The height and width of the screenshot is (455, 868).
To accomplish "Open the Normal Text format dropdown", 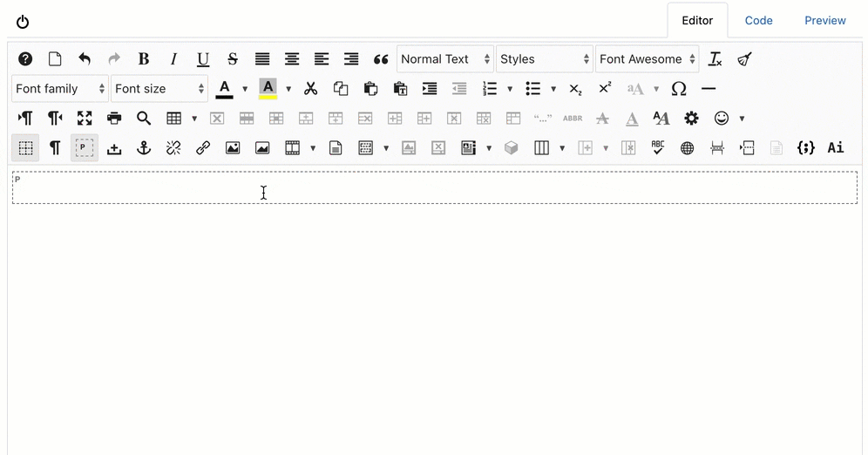I will point(445,59).
